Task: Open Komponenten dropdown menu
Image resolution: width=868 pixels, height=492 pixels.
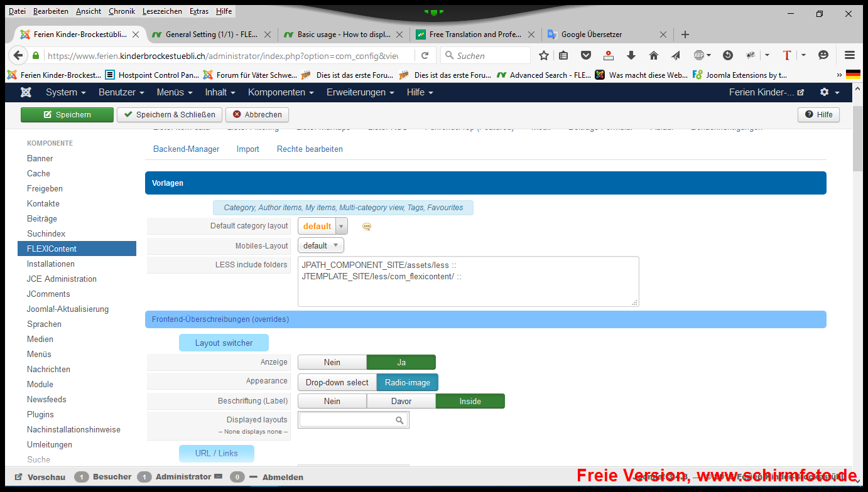Action: click(x=281, y=92)
